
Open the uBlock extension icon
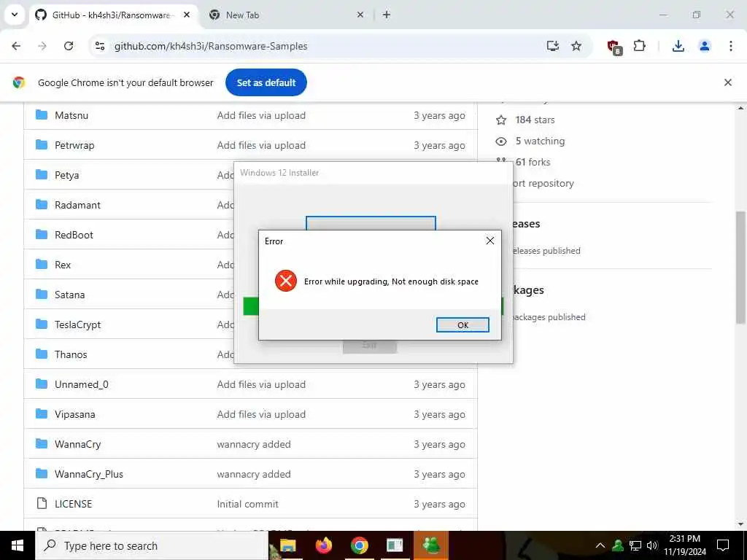click(614, 46)
